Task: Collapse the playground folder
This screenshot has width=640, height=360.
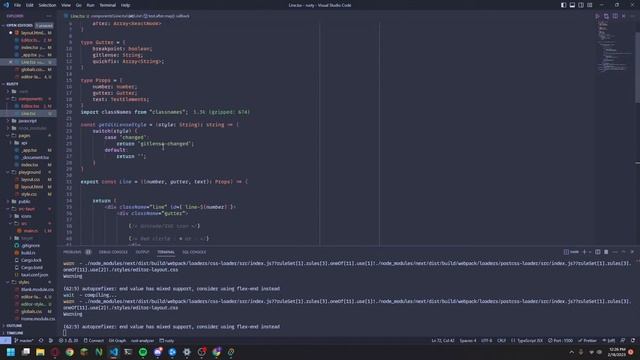Action: [x=29, y=172]
